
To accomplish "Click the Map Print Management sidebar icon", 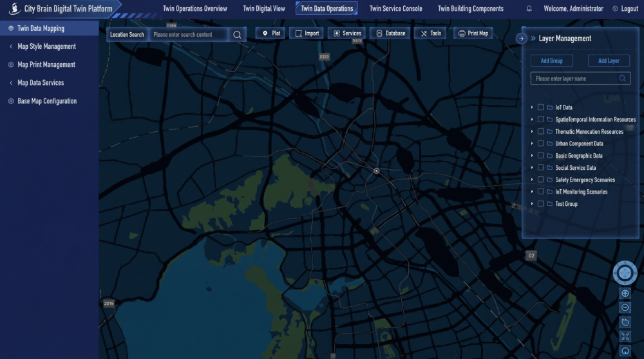I will click(x=11, y=64).
